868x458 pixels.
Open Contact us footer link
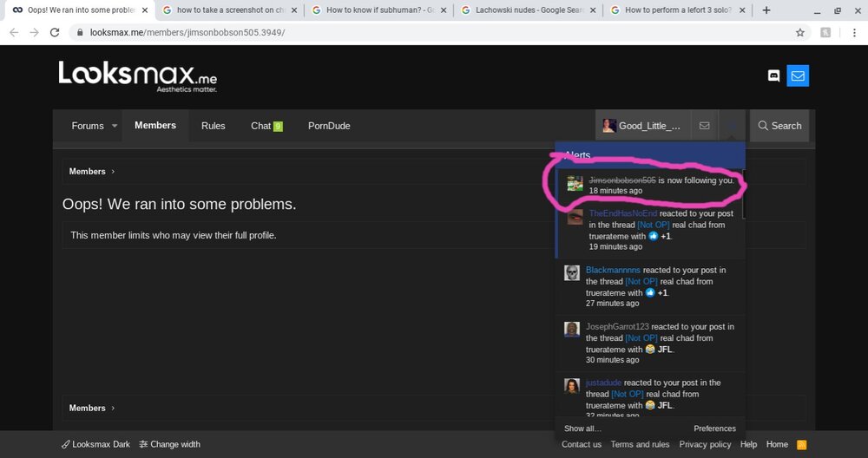(582, 444)
